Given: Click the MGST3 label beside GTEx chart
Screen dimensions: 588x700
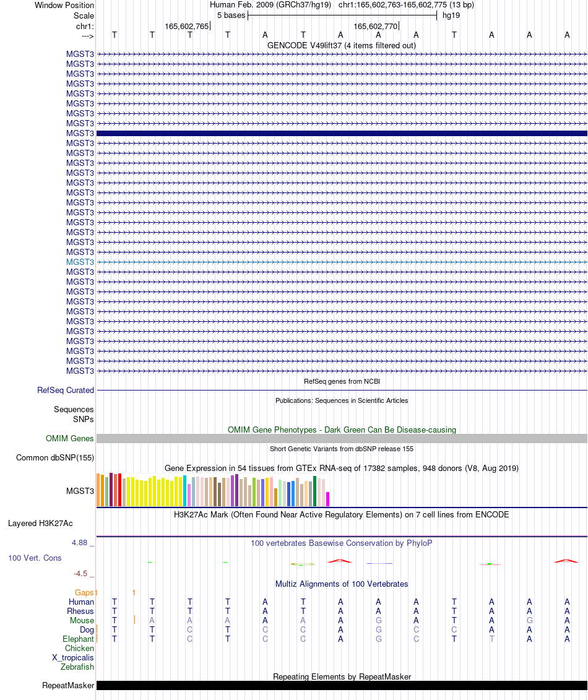Looking at the screenshot, I should click(80, 491).
